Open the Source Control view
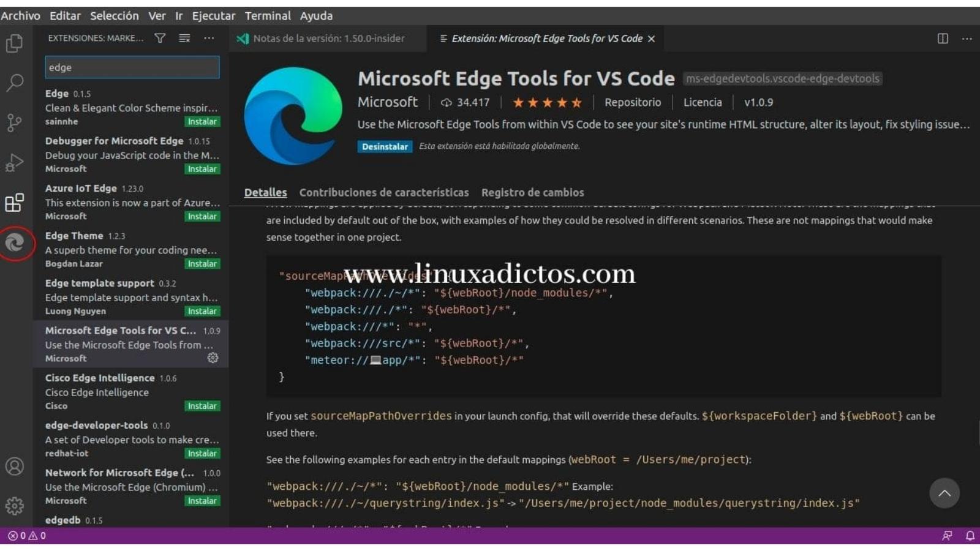Image resolution: width=980 pixels, height=551 pixels. (15, 122)
